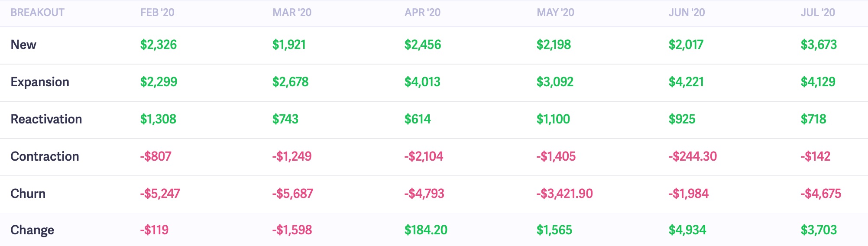The image size is (868, 246).
Task: Click the JUL '20 column header
Action: tap(818, 13)
